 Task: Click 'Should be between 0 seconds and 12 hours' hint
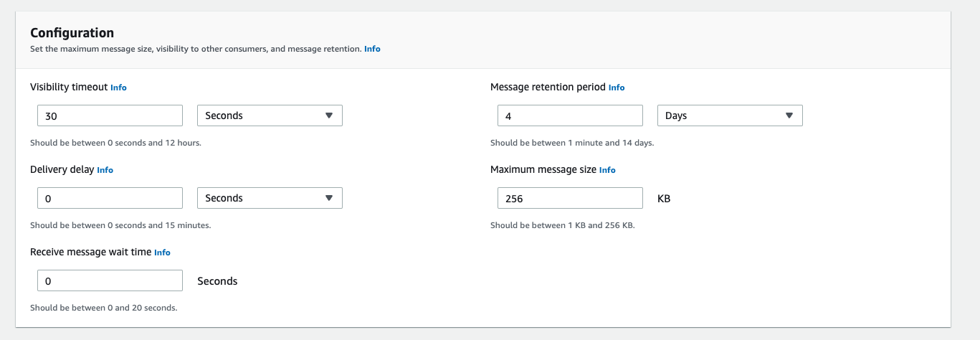tap(115, 143)
